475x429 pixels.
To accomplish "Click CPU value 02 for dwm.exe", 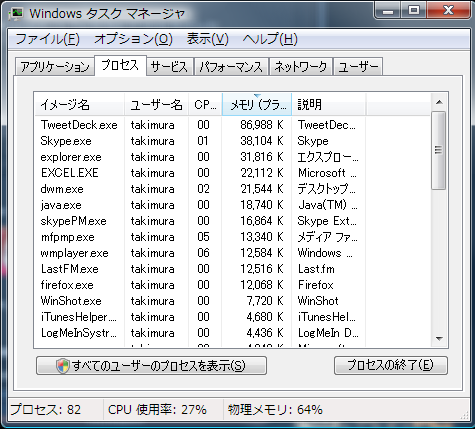I will point(203,189).
